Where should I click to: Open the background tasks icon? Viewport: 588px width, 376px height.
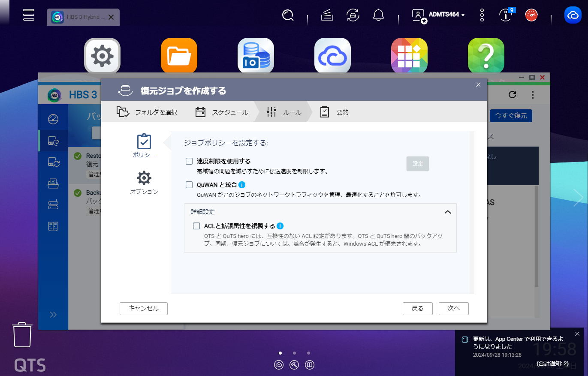[x=327, y=15]
